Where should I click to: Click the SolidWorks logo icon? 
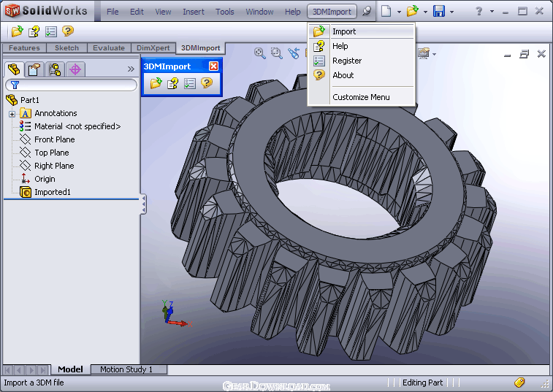click(12, 11)
